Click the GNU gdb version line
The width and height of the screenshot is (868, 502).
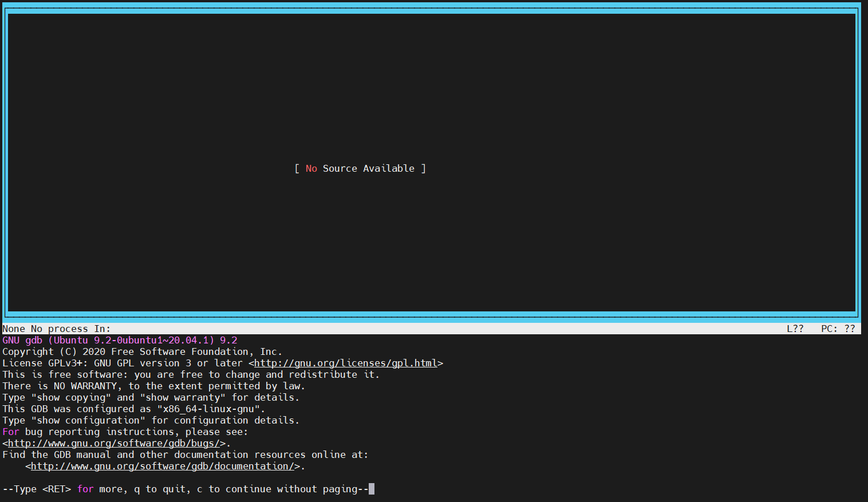coord(120,340)
